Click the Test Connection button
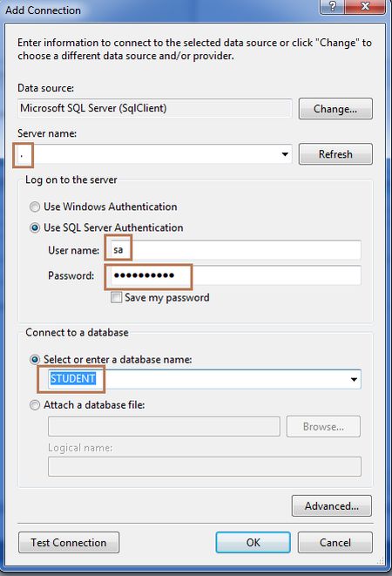 69,542
